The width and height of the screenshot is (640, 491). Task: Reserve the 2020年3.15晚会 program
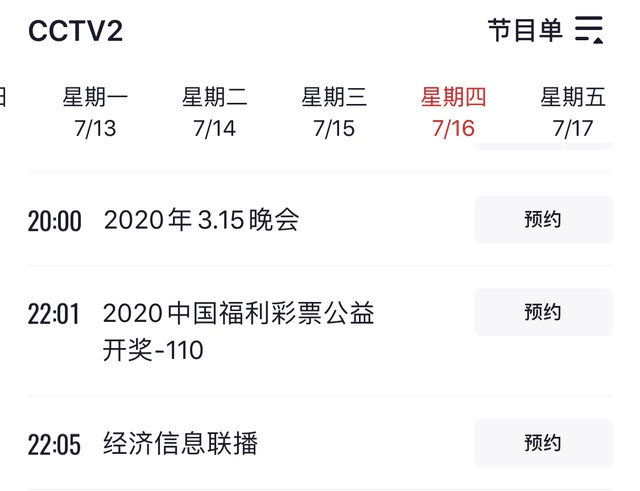[x=543, y=220]
